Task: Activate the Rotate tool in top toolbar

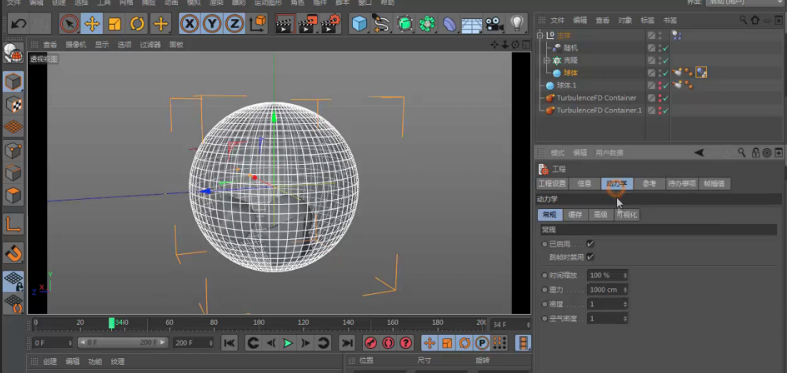Action: pos(138,24)
